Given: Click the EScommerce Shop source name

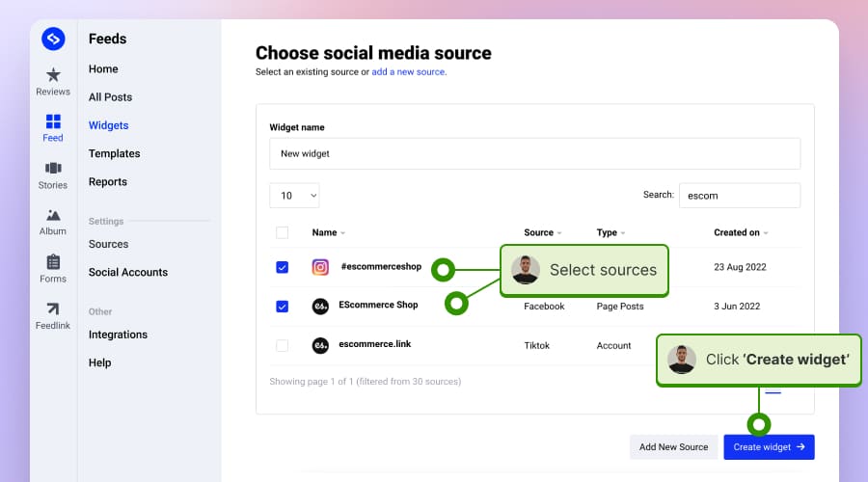Looking at the screenshot, I should point(378,305).
